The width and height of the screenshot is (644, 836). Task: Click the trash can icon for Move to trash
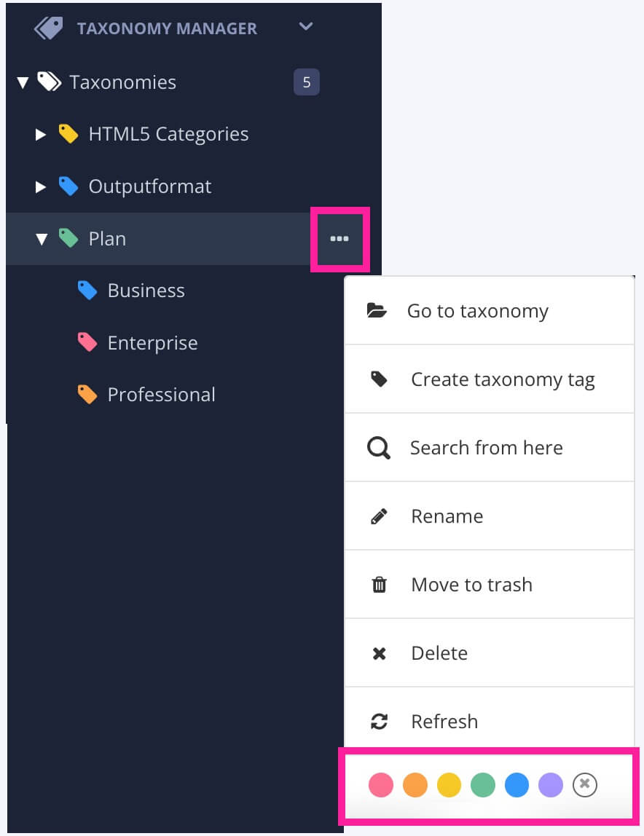point(378,584)
